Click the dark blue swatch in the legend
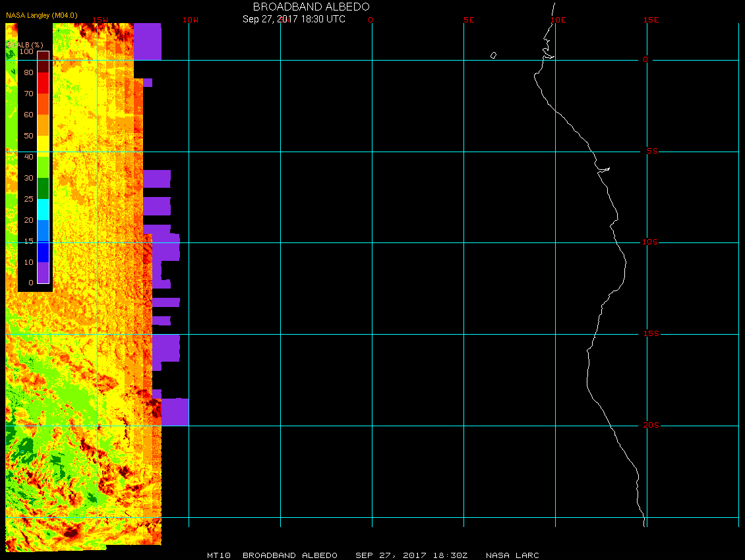This screenshot has width=745, height=560. (43, 252)
